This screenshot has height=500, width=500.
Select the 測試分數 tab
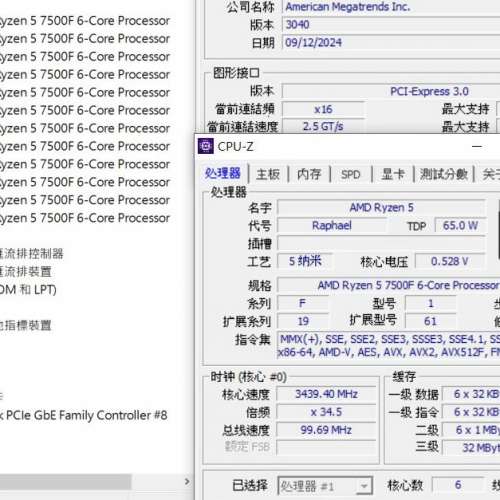tap(443, 174)
